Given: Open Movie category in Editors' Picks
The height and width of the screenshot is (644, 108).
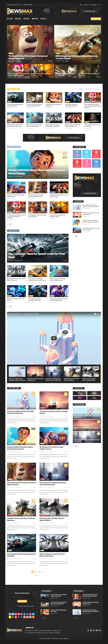Looking at the screenshot, I should click(94, 393).
